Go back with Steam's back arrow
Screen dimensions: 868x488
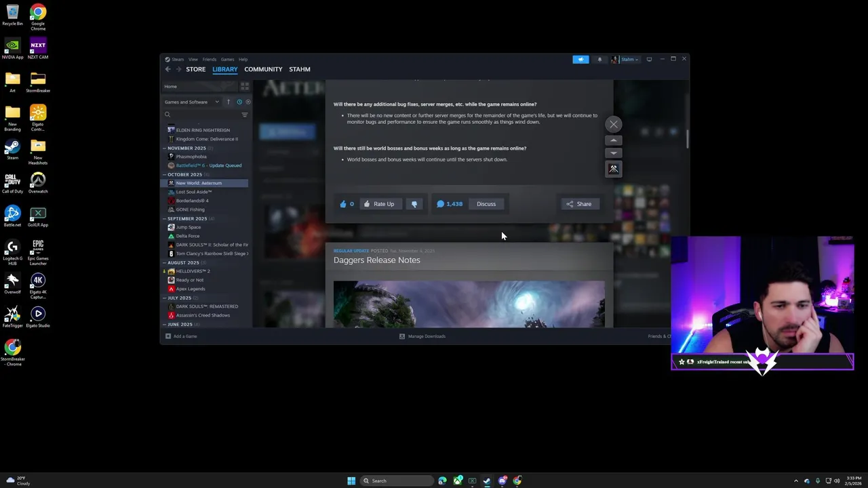tap(167, 69)
